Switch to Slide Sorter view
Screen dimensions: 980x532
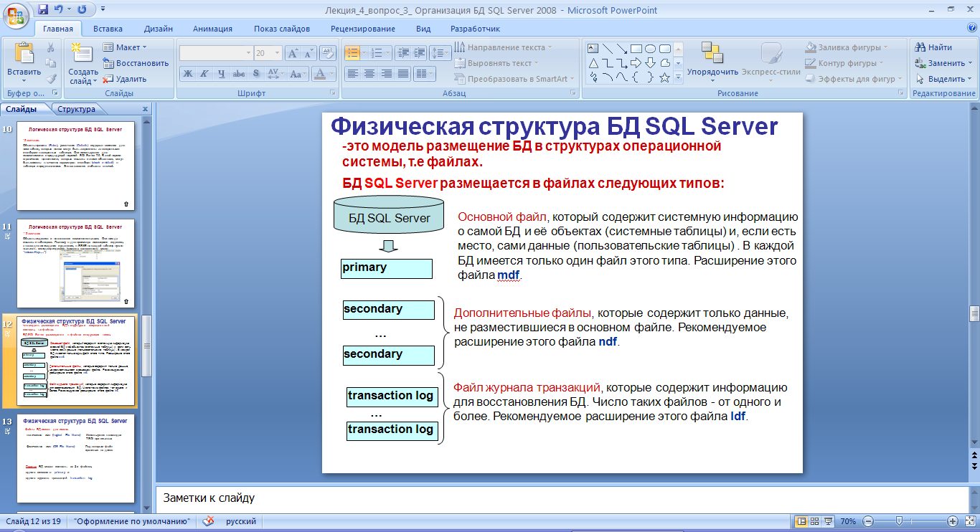point(816,521)
